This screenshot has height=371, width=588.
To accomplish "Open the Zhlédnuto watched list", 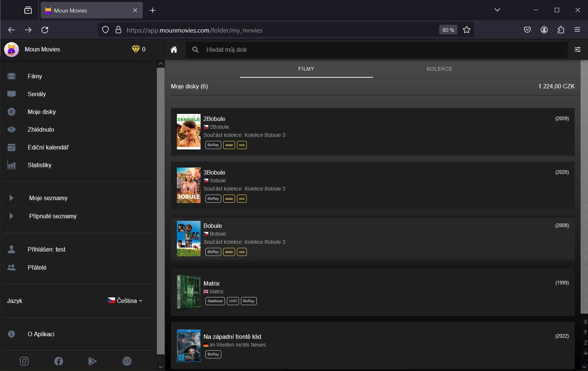I will tap(41, 129).
